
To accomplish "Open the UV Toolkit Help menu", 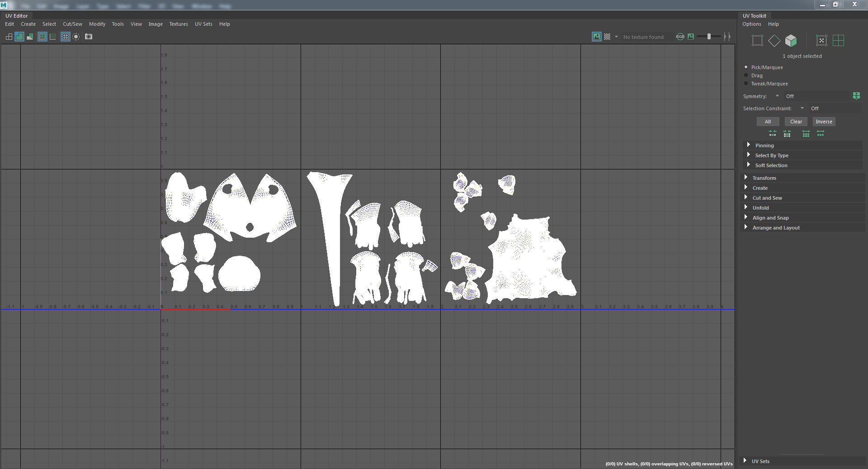I will 774,24.
